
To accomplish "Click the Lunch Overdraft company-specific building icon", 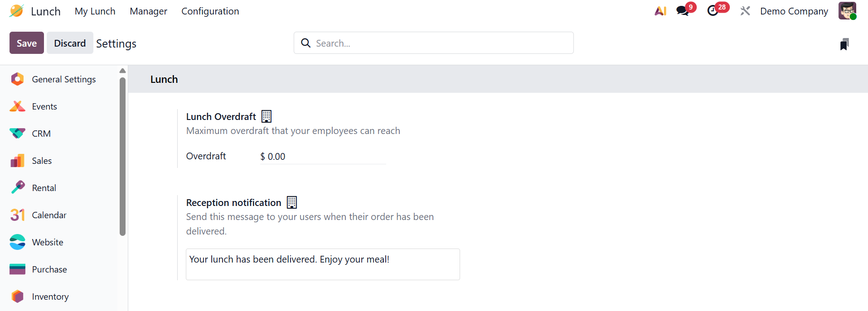I will point(267,116).
